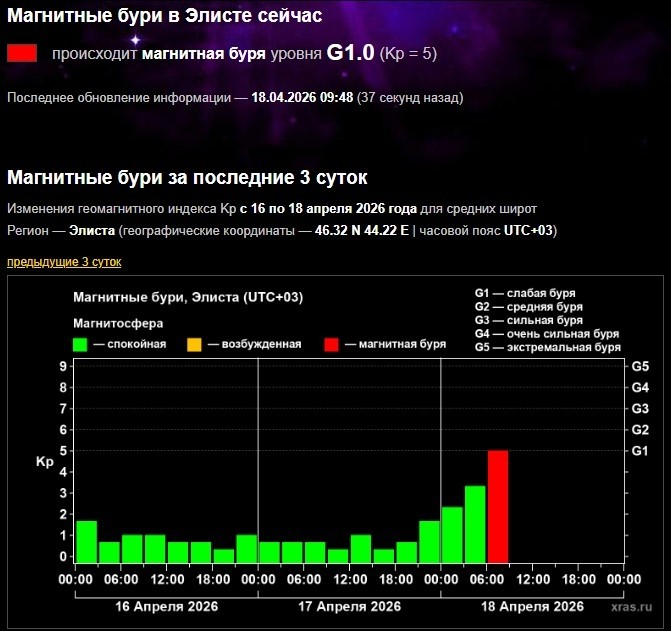Select the "17 Апреля 2026" date label

349,606
